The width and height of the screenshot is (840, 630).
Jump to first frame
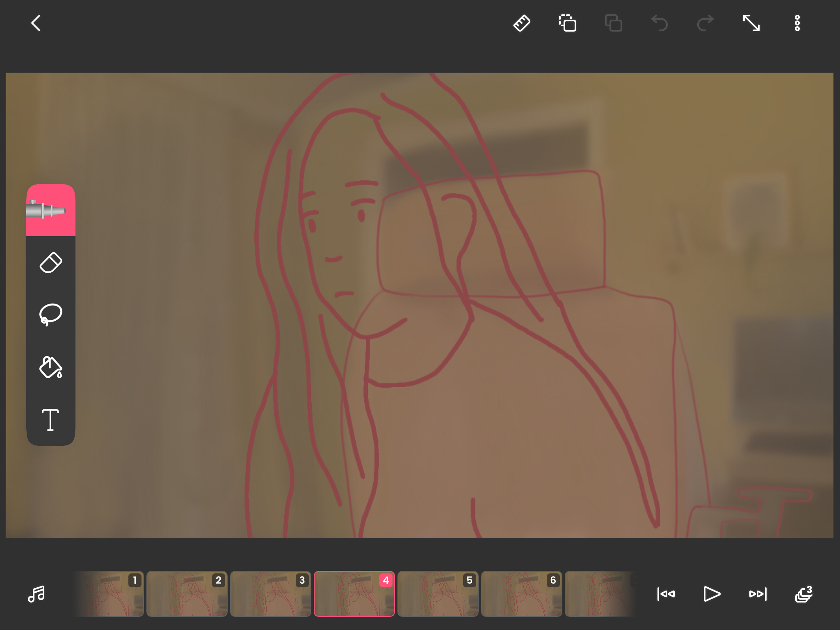point(666,594)
